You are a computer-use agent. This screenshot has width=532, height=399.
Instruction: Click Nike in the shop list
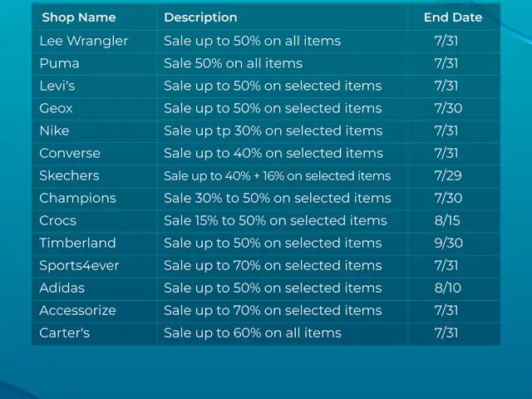[54, 131]
